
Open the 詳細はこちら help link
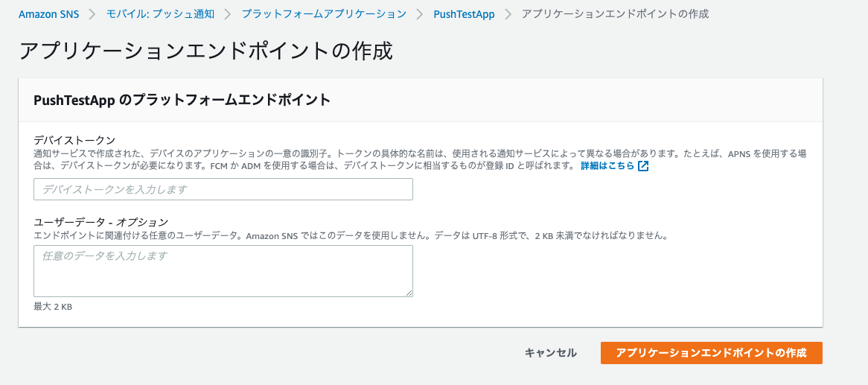[x=607, y=166]
